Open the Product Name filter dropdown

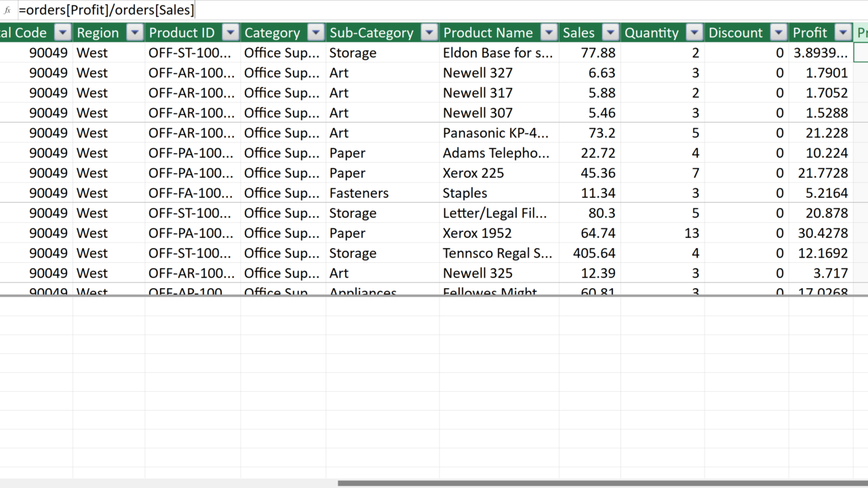tap(549, 33)
